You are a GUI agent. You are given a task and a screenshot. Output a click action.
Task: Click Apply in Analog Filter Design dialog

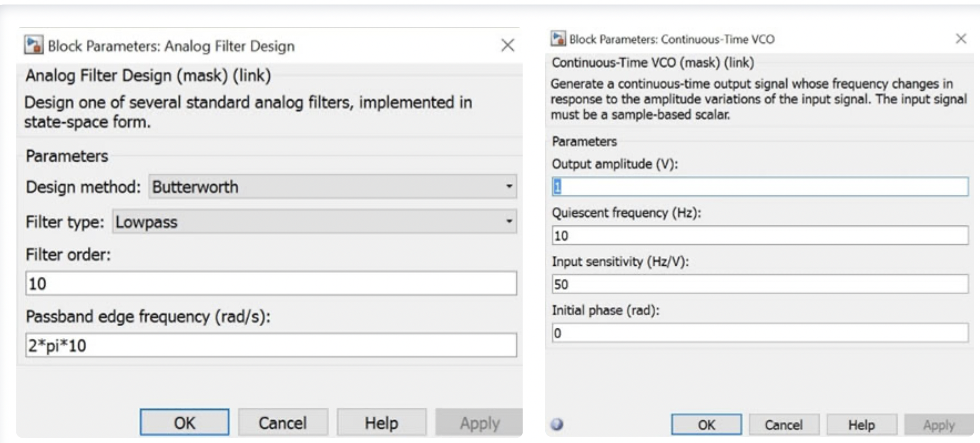tap(479, 423)
